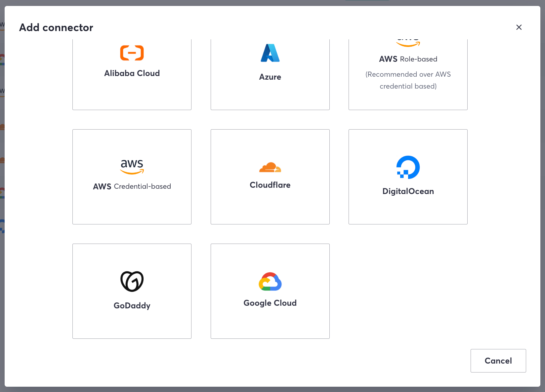Select the Google Cloud connector label
This screenshot has width=545, height=392.
point(270,303)
